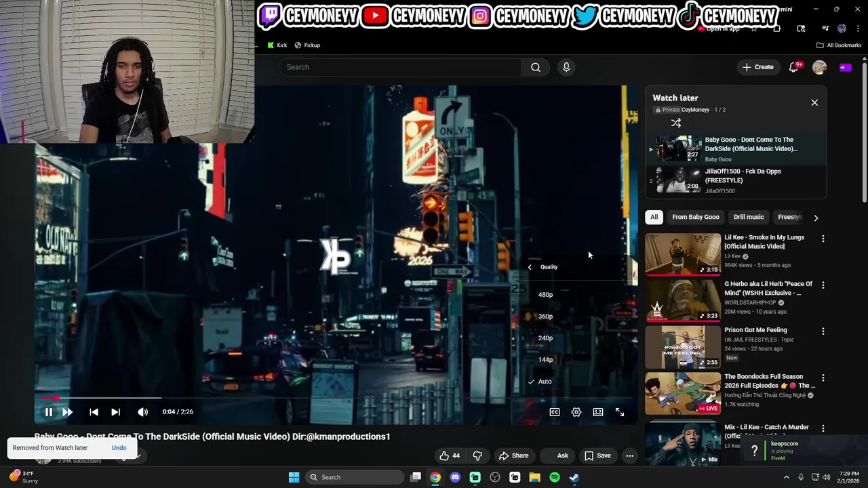This screenshot has height=488, width=868.
Task: Select the All filter chip
Action: click(654, 217)
